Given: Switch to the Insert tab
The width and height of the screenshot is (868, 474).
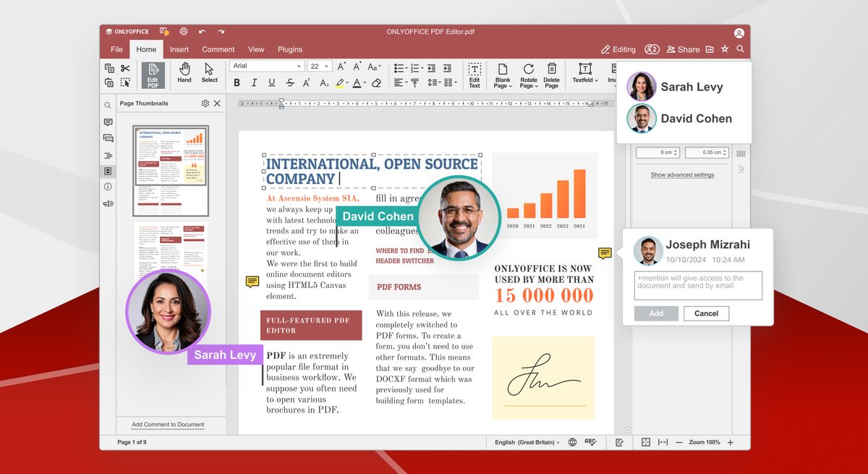Looking at the screenshot, I should [179, 49].
